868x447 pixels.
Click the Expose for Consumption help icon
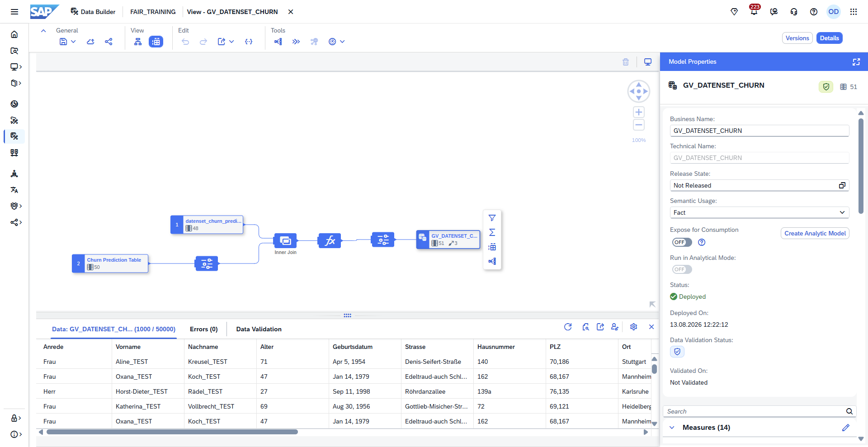[702, 242]
